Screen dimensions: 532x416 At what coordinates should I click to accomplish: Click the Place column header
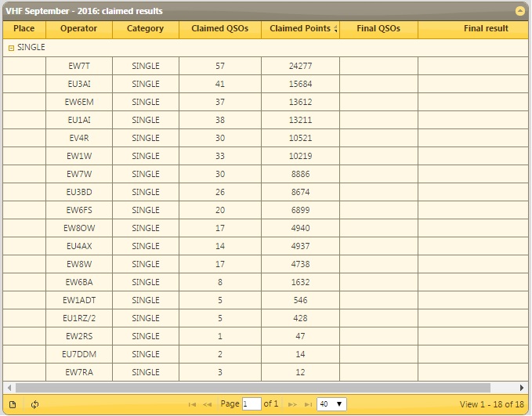coord(24,29)
